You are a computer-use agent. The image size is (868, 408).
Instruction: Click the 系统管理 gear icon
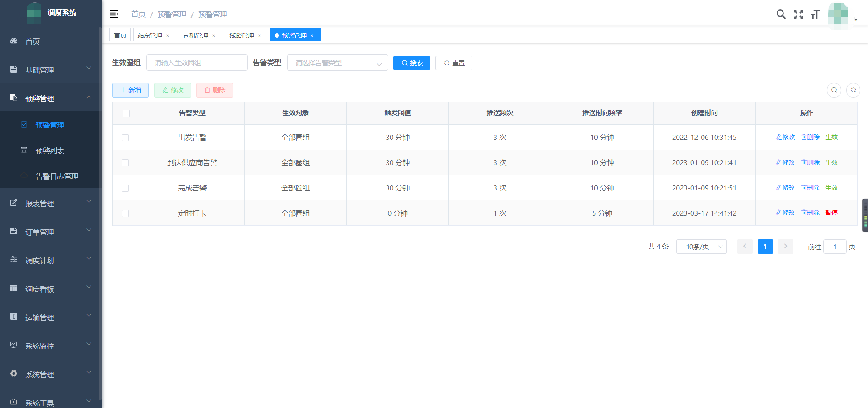pyautogui.click(x=14, y=374)
